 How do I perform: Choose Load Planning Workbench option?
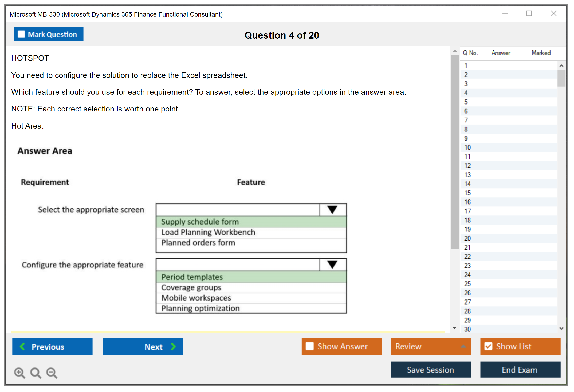pyautogui.click(x=208, y=232)
